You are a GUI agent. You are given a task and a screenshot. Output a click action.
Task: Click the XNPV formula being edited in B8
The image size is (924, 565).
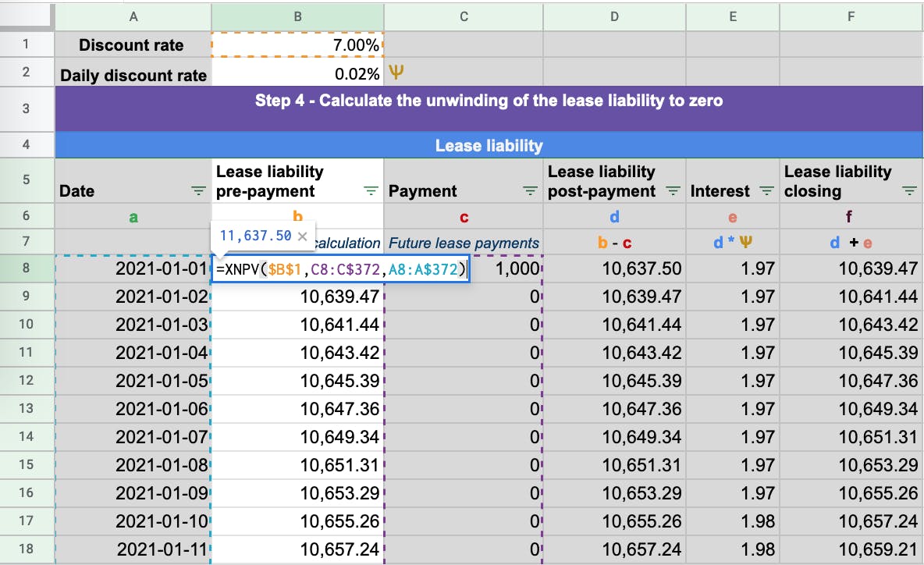coord(339,268)
